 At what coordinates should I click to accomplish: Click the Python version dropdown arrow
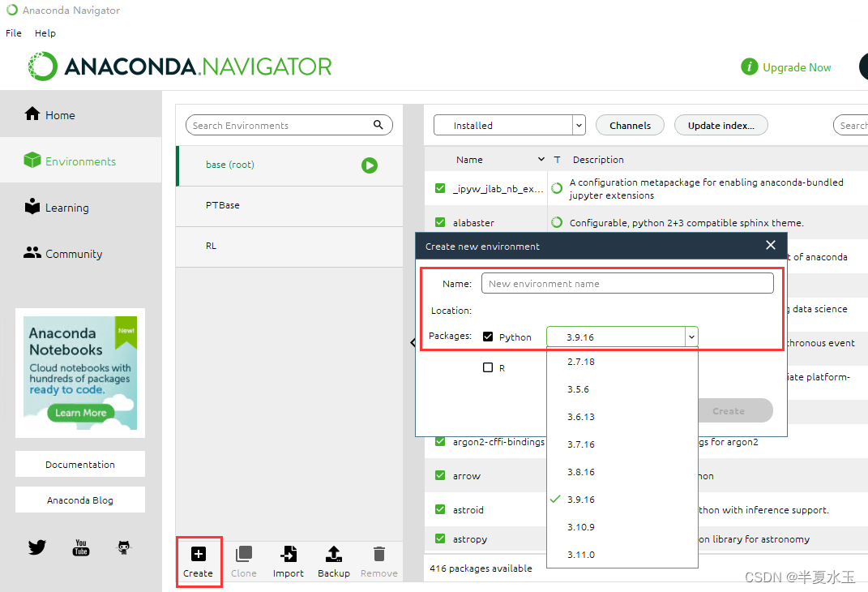click(691, 337)
